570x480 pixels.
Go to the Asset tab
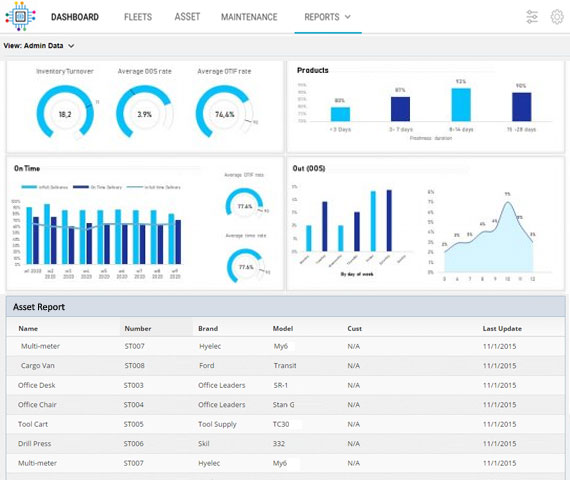[187, 17]
